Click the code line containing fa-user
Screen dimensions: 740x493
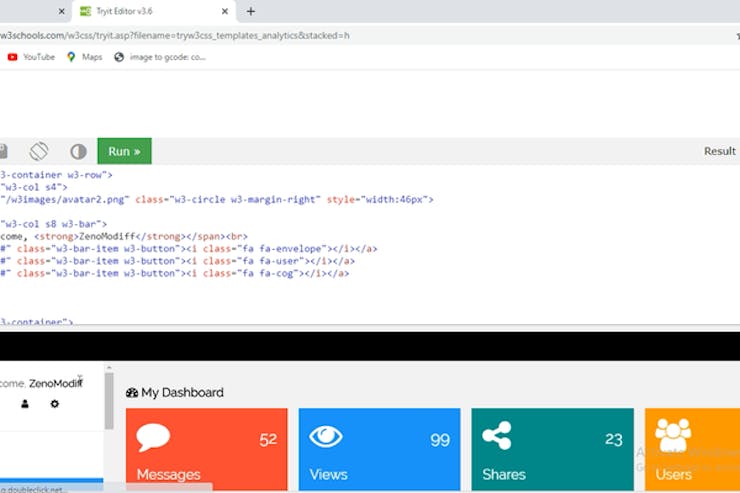click(x=177, y=261)
